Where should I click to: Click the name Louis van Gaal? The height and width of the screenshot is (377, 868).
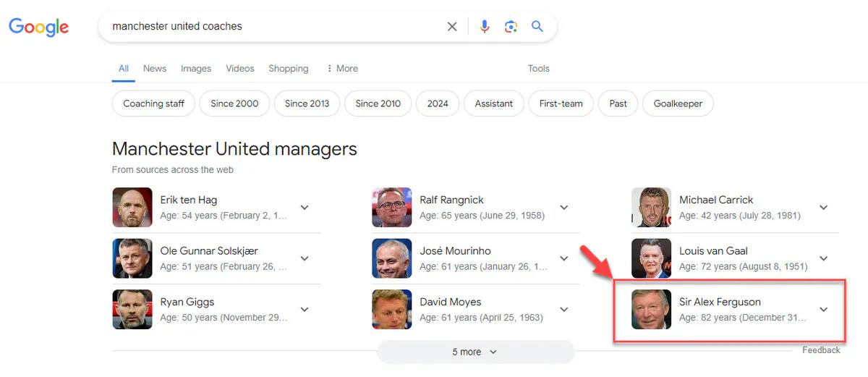point(713,251)
